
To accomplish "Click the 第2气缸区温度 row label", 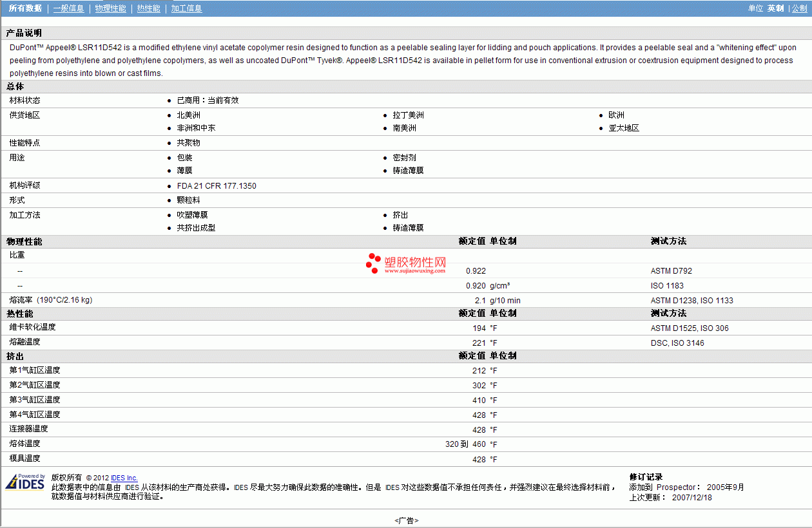I will pos(35,385).
